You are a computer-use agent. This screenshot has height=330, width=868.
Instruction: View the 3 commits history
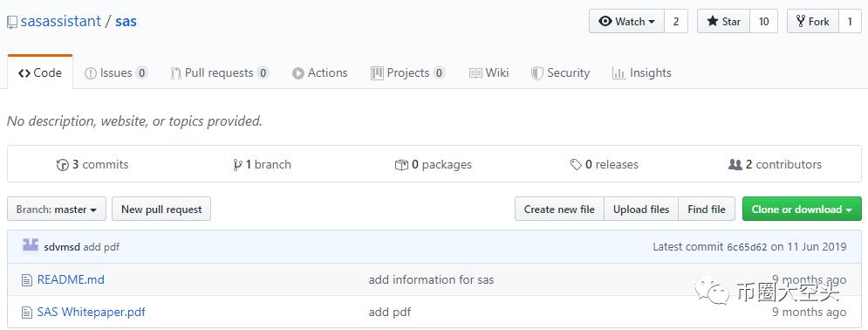(x=92, y=164)
